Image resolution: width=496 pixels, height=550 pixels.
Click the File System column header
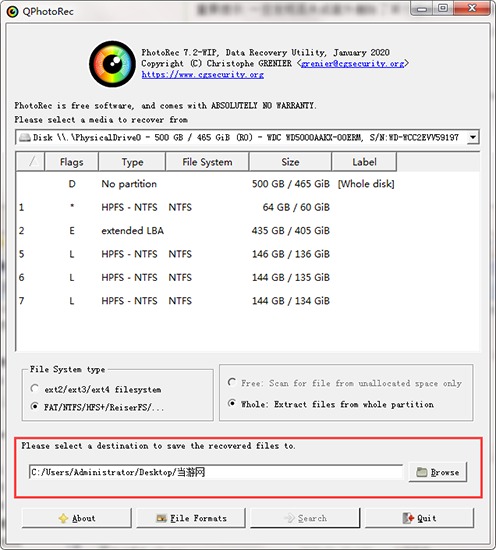point(207,162)
